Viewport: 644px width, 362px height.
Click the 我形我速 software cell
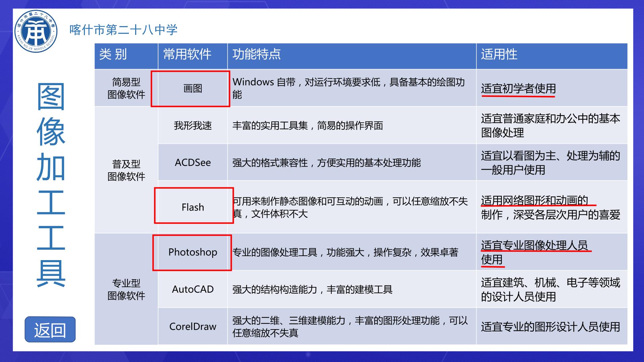(x=193, y=125)
